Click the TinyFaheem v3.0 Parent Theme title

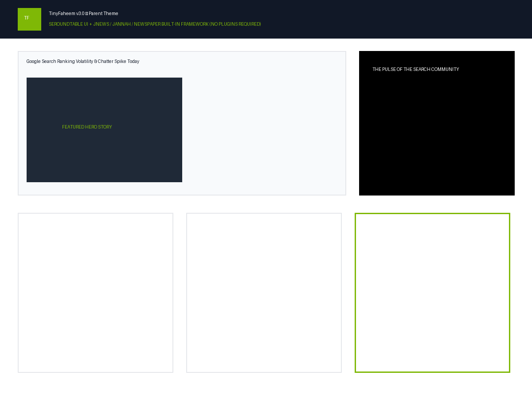(x=83, y=14)
